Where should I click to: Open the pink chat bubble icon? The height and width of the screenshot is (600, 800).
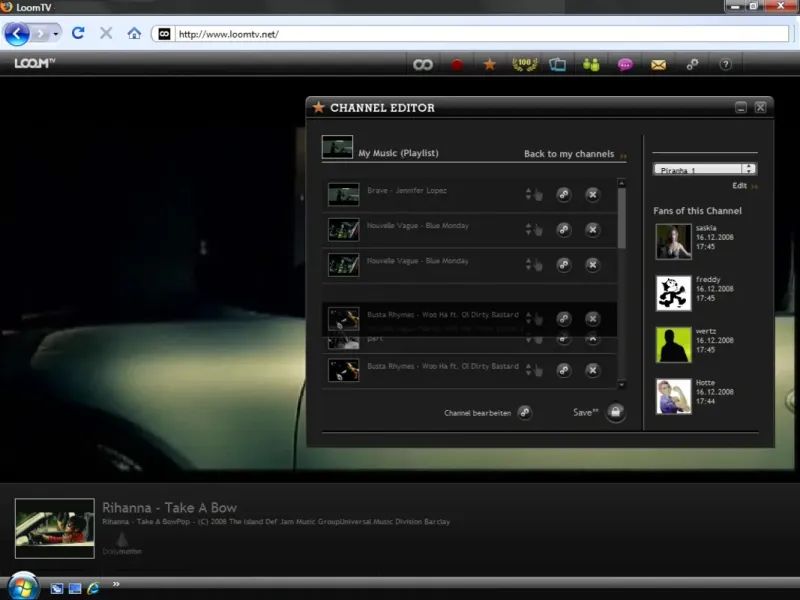[625, 65]
